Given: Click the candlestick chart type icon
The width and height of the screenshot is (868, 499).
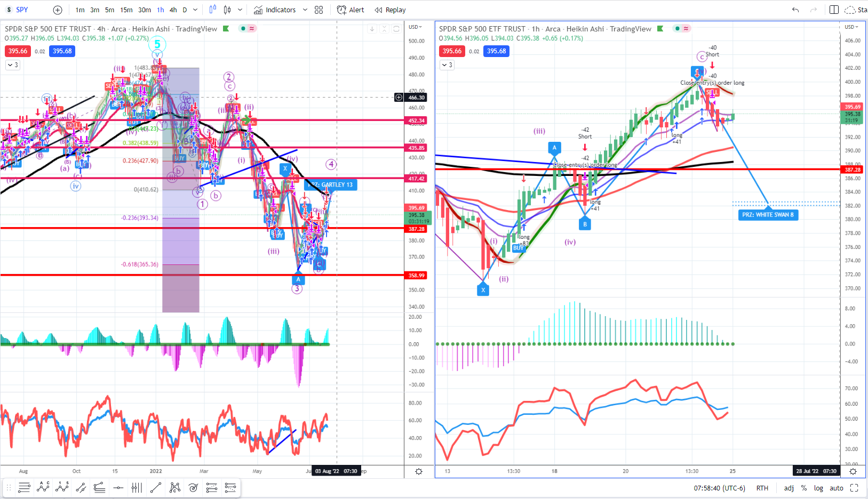Looking at the screenshot, I should [x=227, y=10].
